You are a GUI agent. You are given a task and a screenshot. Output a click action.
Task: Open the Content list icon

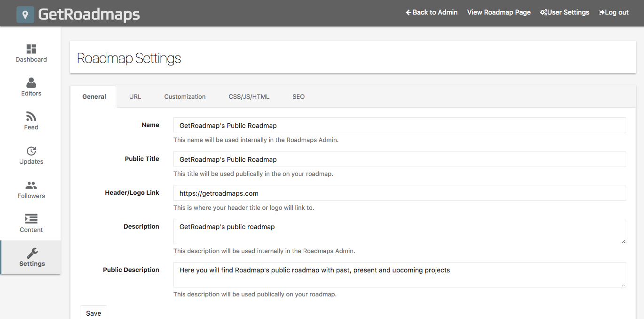[31, 219]
